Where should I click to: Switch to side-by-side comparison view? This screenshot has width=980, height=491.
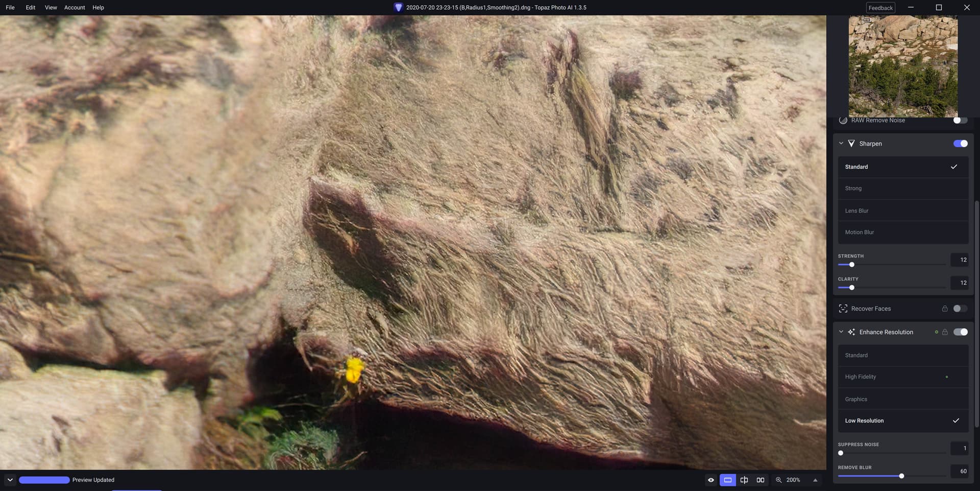[x=760, y=480]
